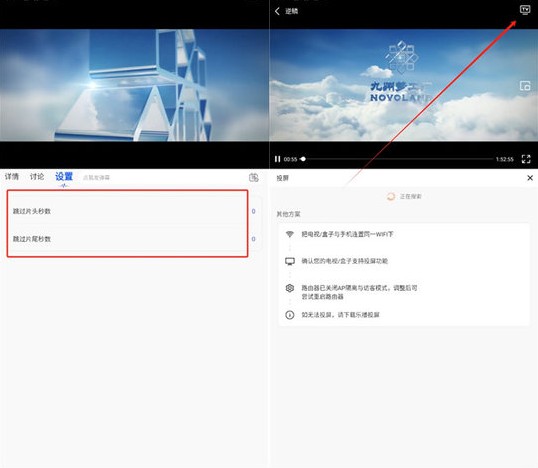Image resolution: width=538 pixels, height=468 pixels.
Task: Edit the 跳过片头秒数 value 0
Action: click(x=254, y=211)
